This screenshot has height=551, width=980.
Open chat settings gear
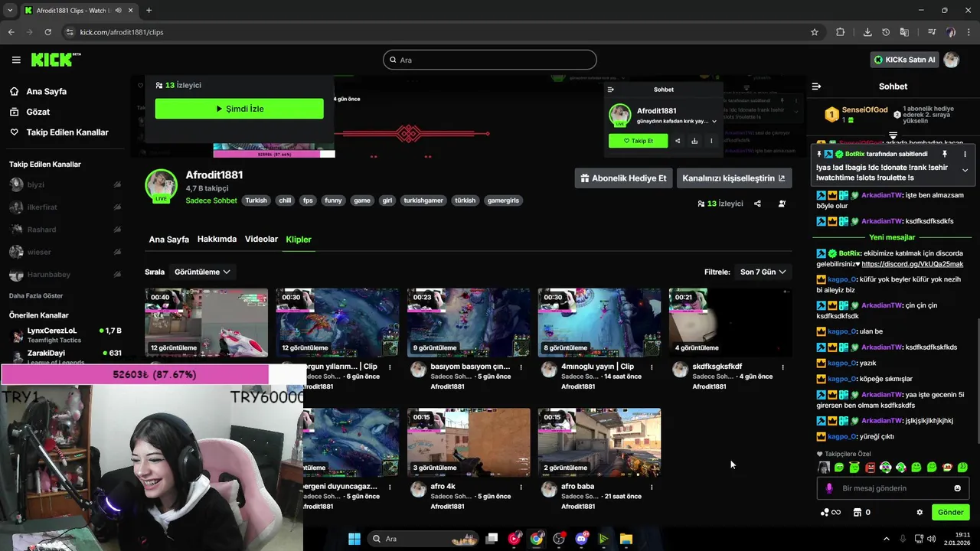click(x=920, y=512)
